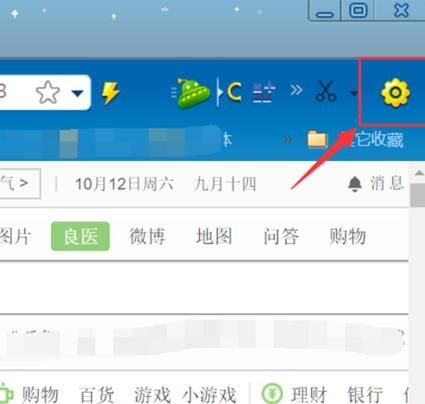The width and height of the screenshot is (425, 404).
Task: Open the dropdown arrow beside the star
Action: [x=78, y=93]
